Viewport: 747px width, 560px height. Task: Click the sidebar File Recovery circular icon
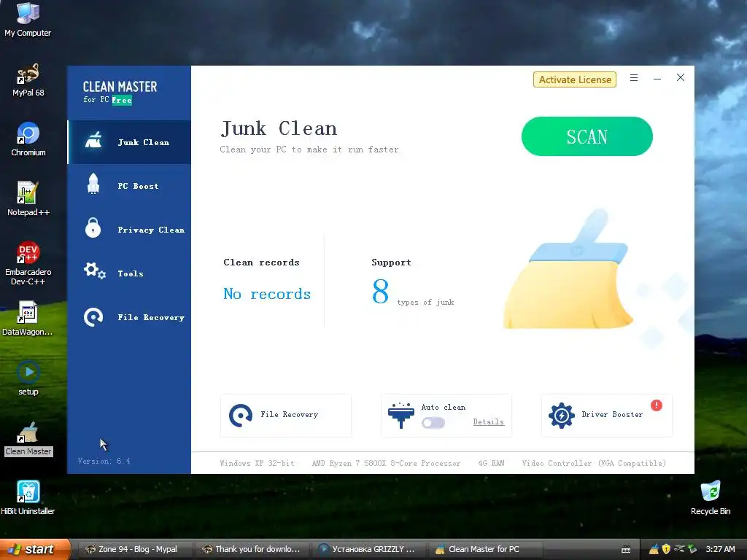point(93,317)
